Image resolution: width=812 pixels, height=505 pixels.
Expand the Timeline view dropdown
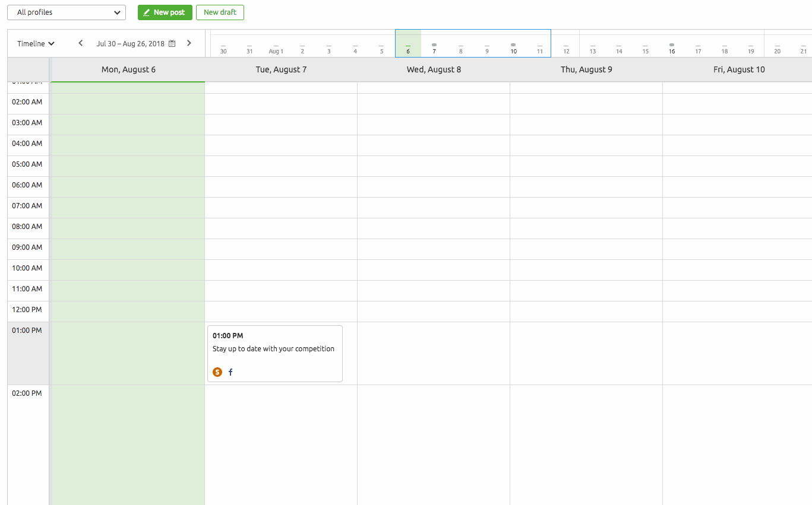(x=36, y=43)
